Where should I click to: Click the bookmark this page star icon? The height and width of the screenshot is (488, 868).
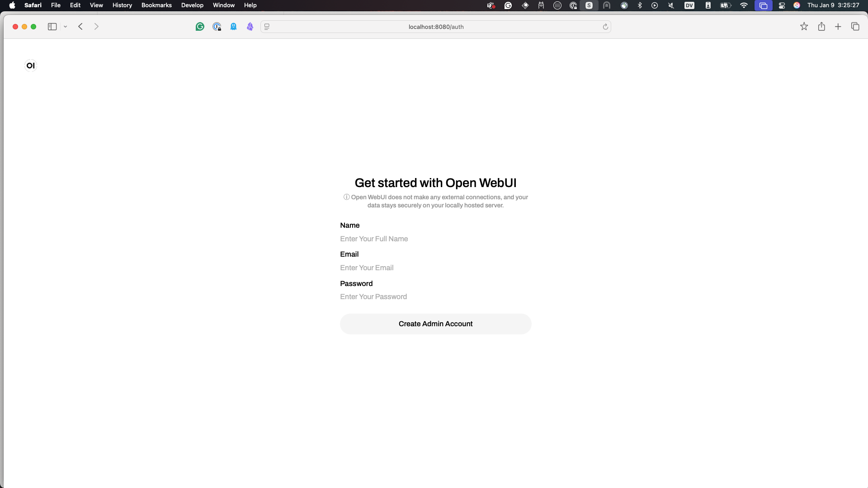coord(804,26)
